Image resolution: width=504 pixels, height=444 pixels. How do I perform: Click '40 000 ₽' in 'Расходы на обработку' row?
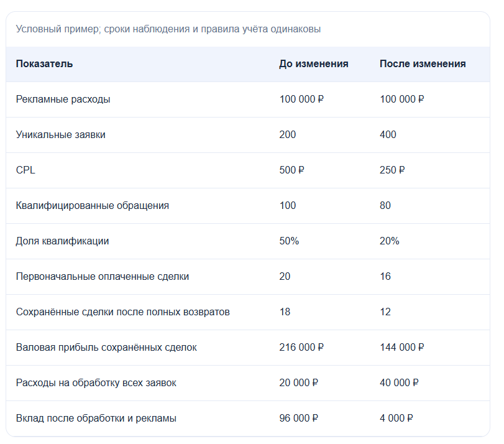coord(399,382)
